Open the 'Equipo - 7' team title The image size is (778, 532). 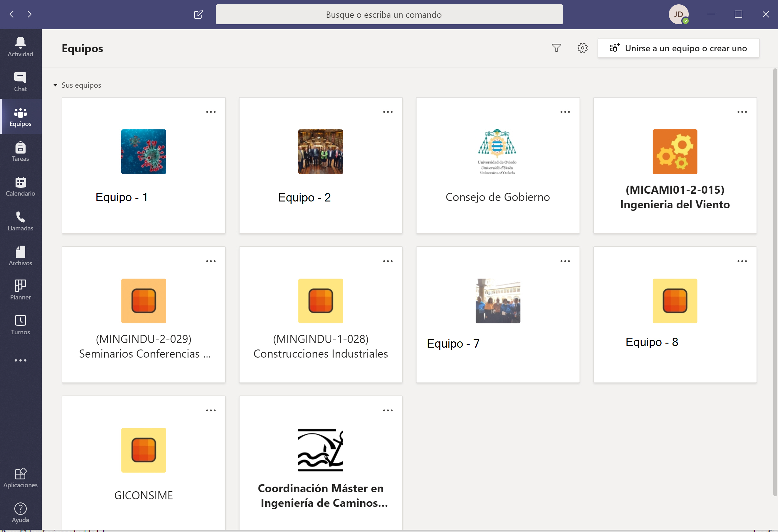[453, 344]
